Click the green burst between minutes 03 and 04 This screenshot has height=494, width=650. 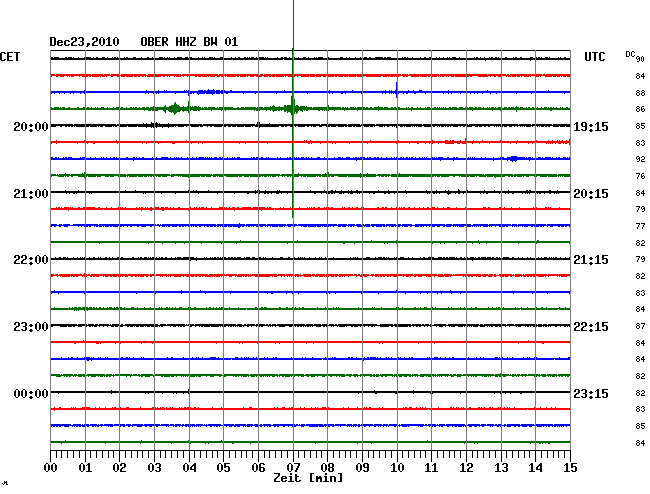[174, 109]
